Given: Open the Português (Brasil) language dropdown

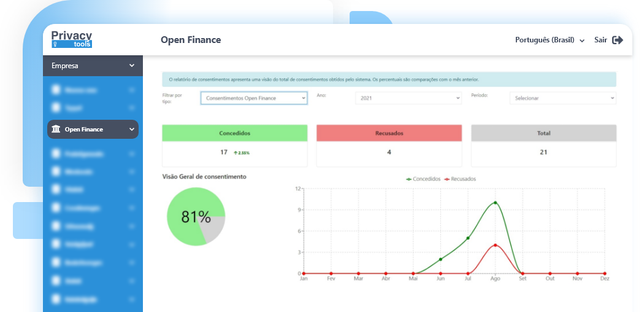Looking at the screenshot, I should (550, 41).
